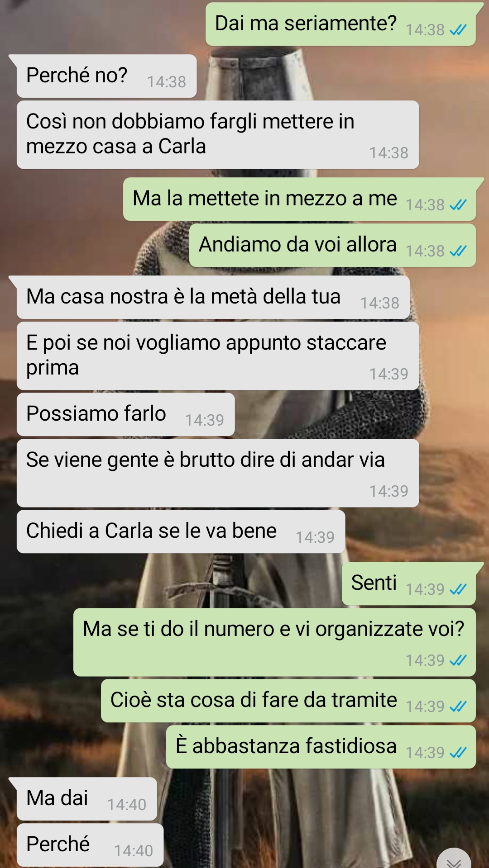Tap read ticks on 'È abbastanza fastidiosa'

coord(458,753)
